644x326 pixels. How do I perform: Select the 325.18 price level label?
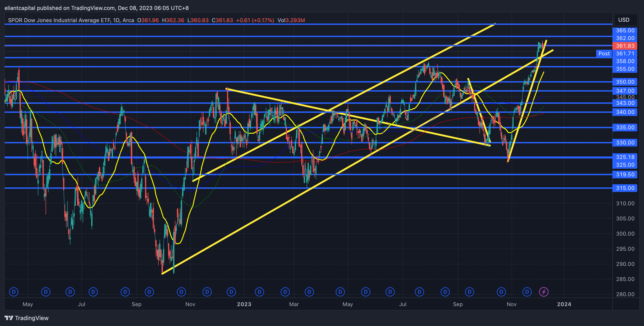(x=625, y=157)
